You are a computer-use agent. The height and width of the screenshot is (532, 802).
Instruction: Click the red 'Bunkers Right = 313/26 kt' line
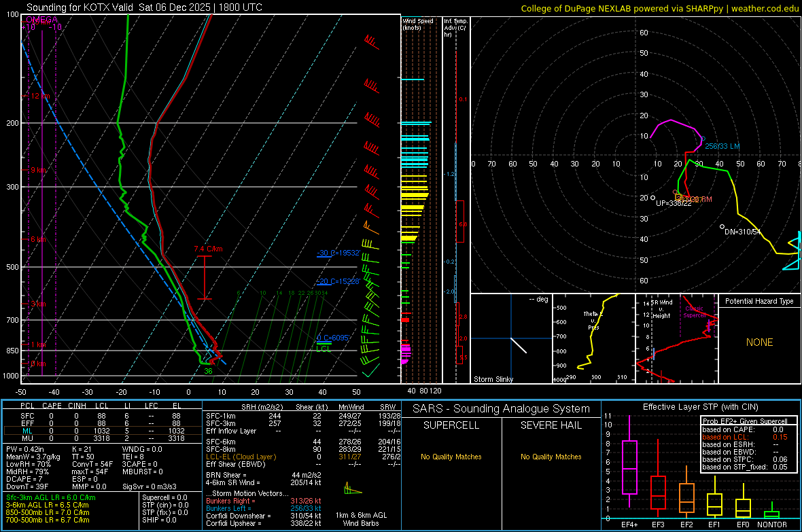[264, 501]
